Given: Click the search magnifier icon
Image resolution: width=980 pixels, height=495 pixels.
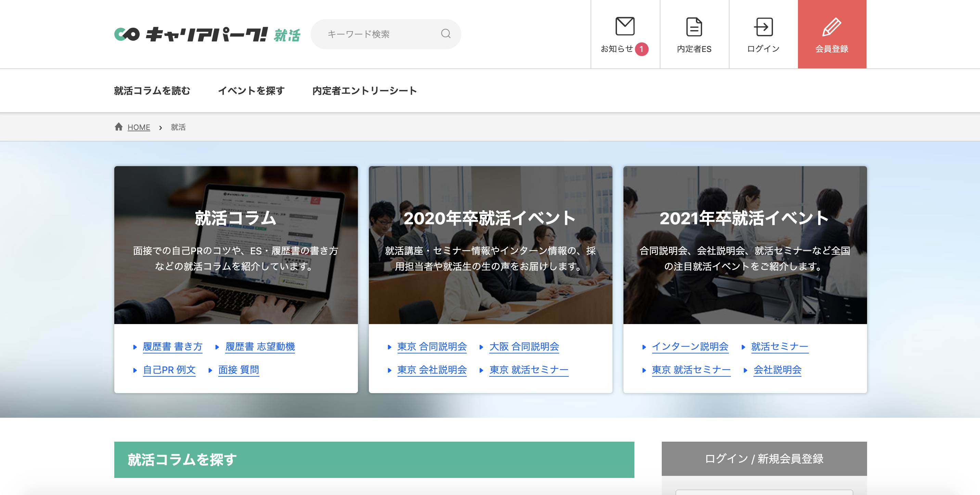Looking at the screenshot, I should pos(446,34).
